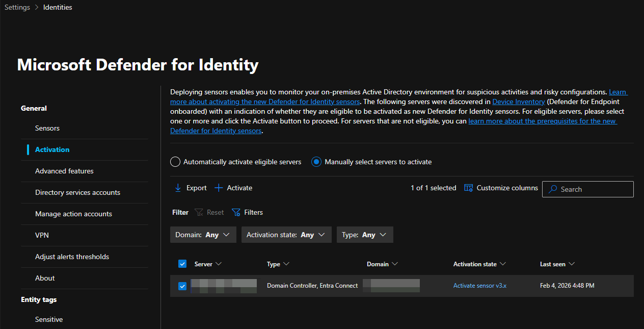Go to Directory services accounts
The width and height of the screenshot is (644, 329).
click(x=77, y=192)
